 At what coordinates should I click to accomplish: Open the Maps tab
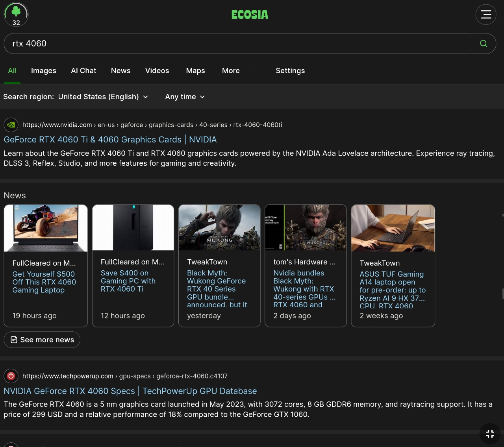[195, 71]
